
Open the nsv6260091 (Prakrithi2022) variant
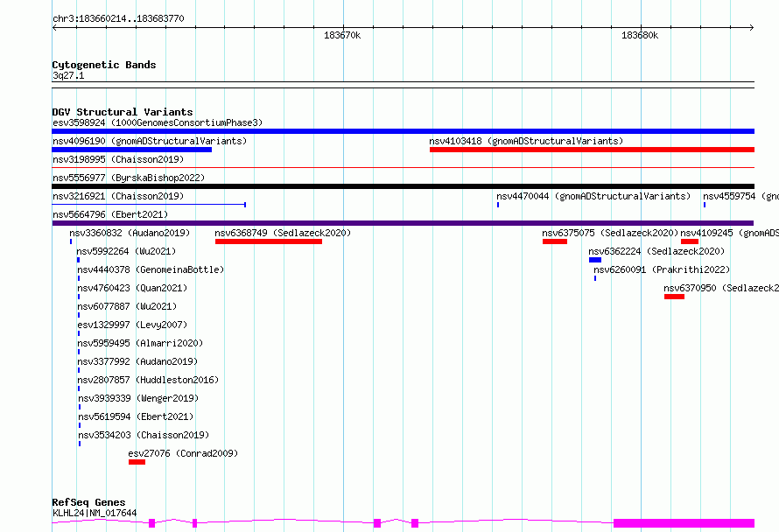pos(662,269)
